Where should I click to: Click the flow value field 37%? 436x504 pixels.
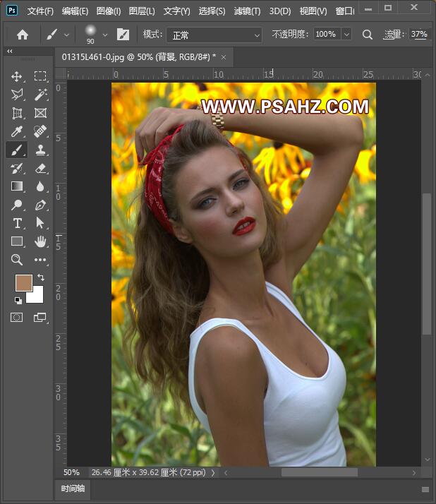point(419,34)
